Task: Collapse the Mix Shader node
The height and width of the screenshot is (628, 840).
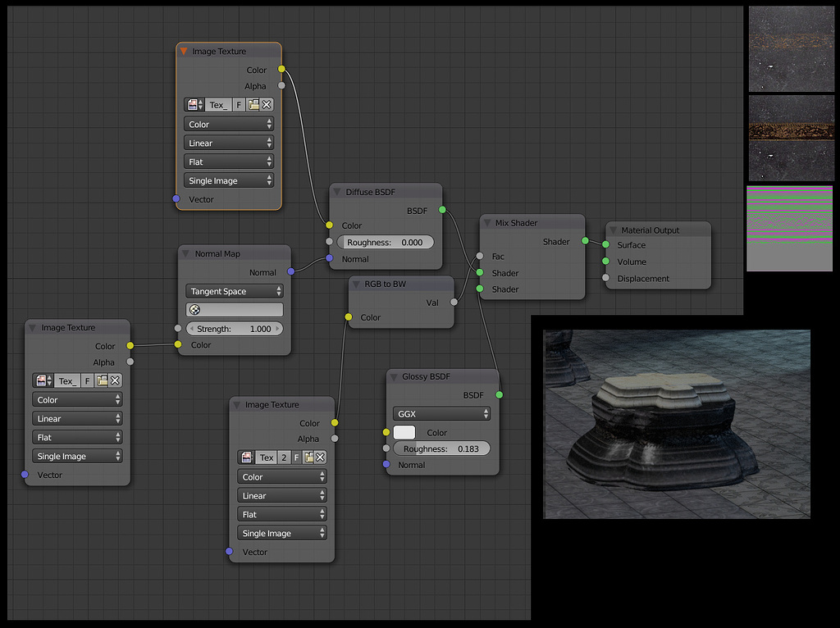Action: pyautogui.click(x=487, y=223)
